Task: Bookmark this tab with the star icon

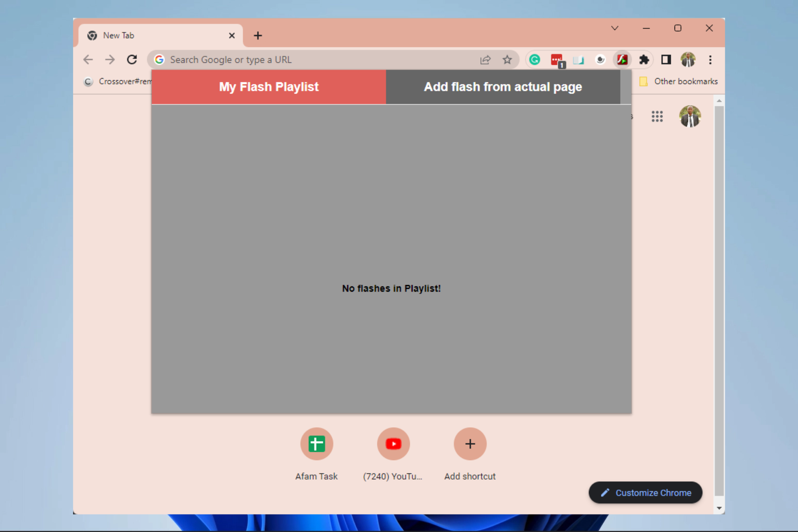Action: coord(507,60)
